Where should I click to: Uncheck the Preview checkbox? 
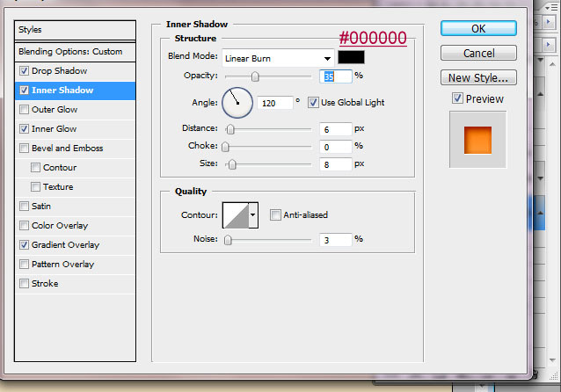point(457,98)
